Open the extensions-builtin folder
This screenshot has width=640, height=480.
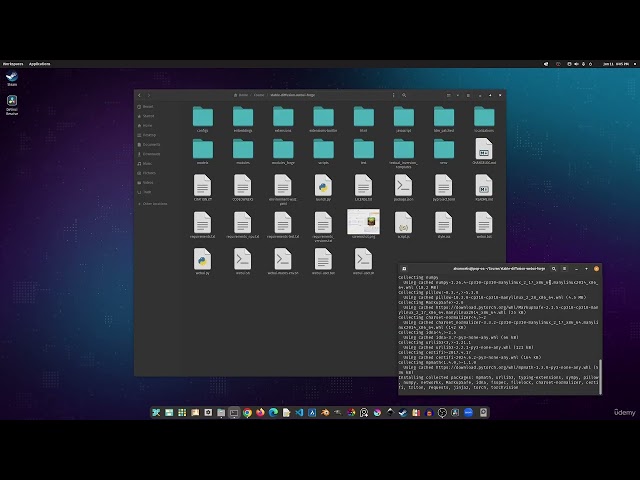click(x=323, y=117)
